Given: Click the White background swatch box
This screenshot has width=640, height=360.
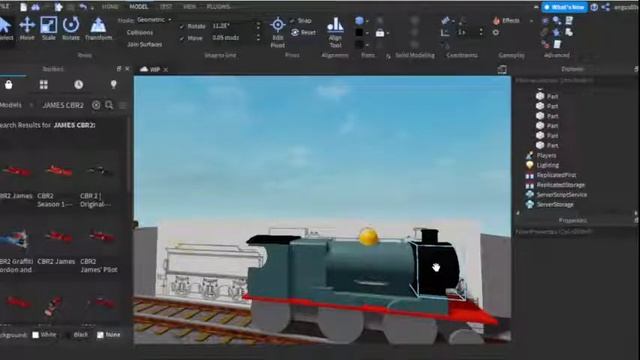Looking at the screenshot, I should [x=36, y=335].
